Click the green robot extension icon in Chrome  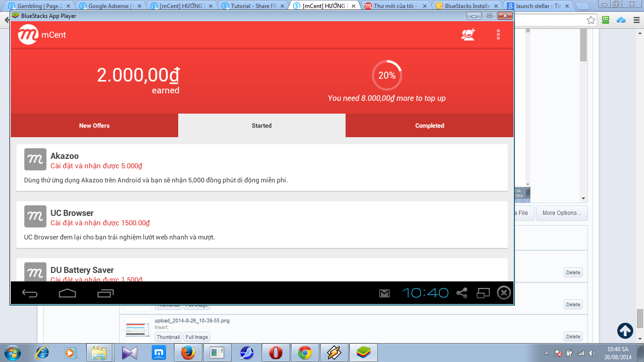[606, 20]
